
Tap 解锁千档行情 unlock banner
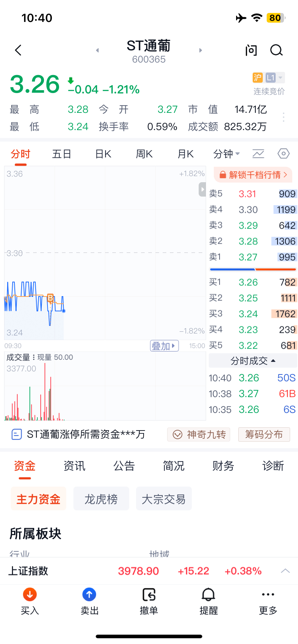point(253,175)
